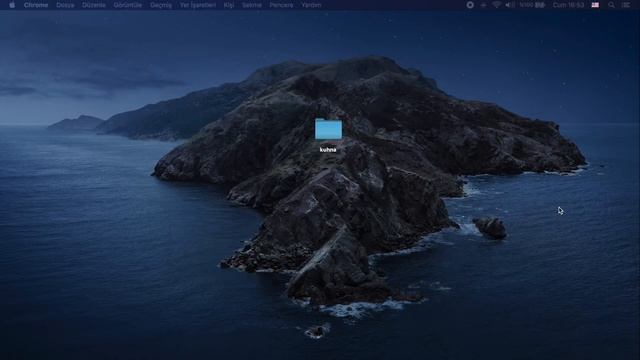Open the Dosya menu

click(65, 5)
